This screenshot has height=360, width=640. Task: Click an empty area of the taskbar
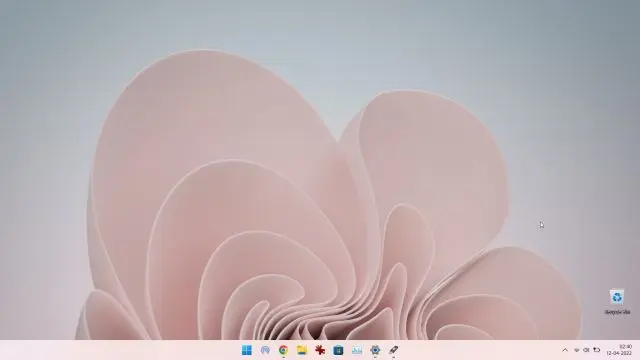(x=122, y=350)
